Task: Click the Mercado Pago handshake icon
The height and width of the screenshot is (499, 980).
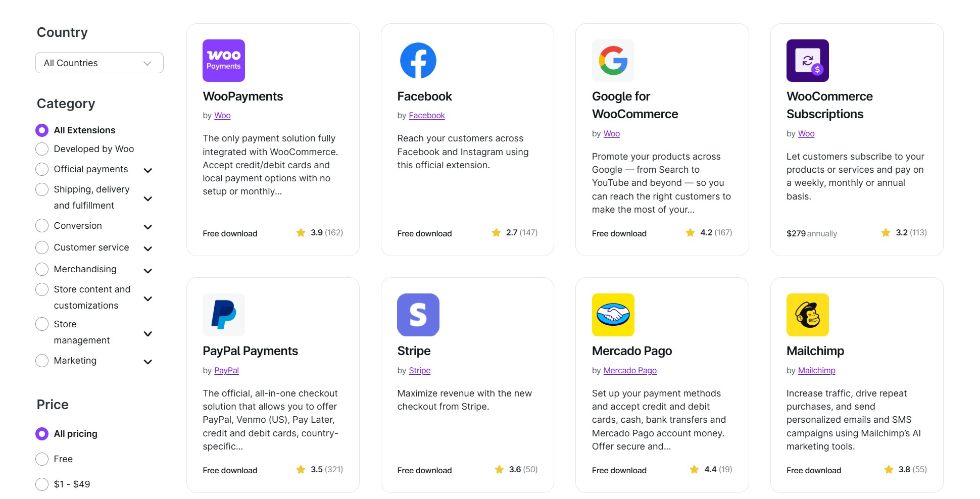Action: 613,315
